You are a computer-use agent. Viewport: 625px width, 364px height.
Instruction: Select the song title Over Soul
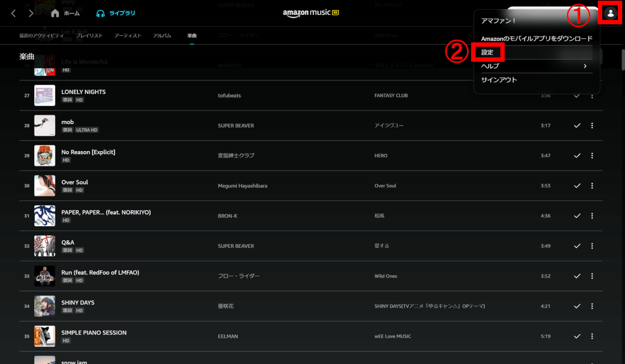click(75, 182)
